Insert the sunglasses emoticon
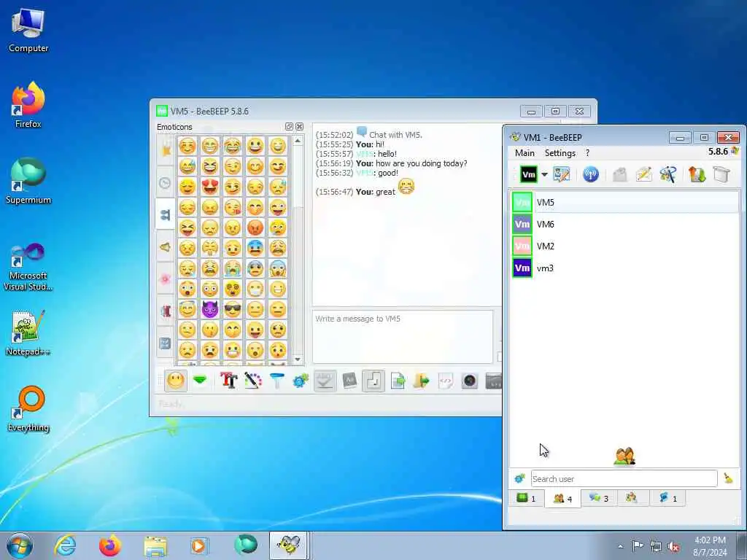This screenshot has width=747, height=560. 233,309
